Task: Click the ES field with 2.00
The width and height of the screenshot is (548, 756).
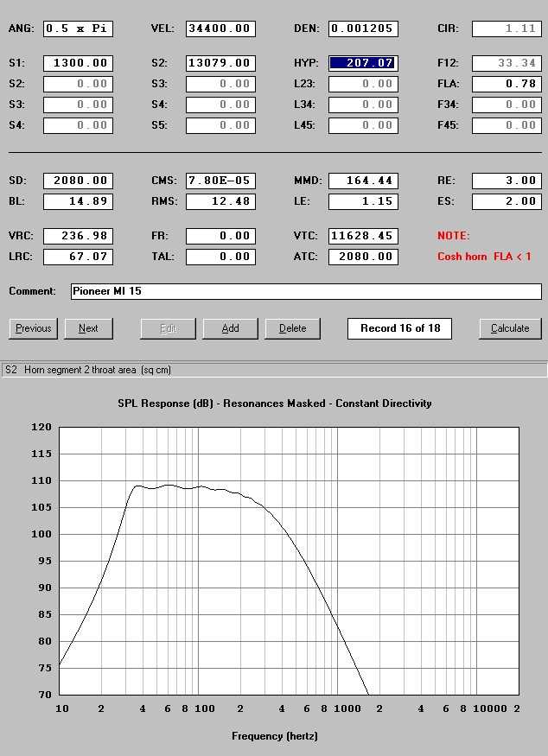Action: click(x=507, y=201)
